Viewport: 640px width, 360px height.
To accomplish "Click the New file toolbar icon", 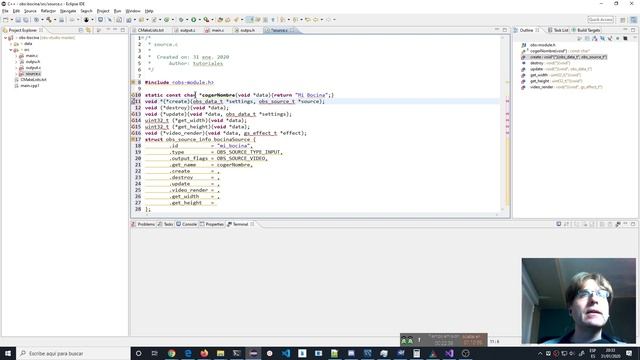I will (x=6, y=20).
